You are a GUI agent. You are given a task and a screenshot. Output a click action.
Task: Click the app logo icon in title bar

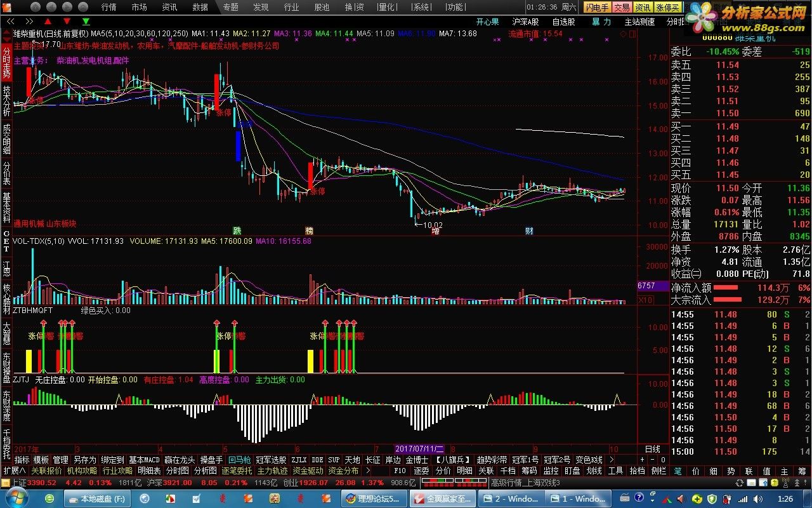pyautogui.click(x=8, y=7)
